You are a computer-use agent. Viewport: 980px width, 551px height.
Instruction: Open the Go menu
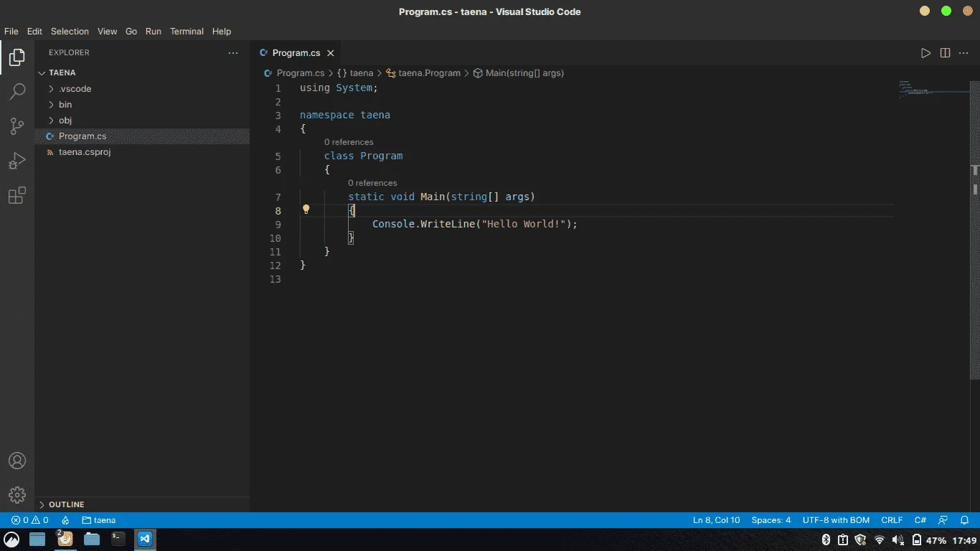coord(131,32)
